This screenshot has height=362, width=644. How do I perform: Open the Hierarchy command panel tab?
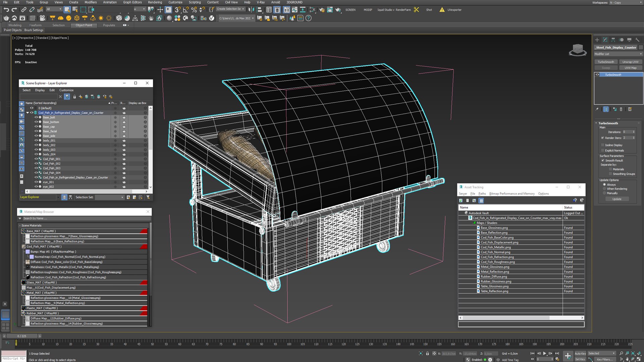[613, 40]
